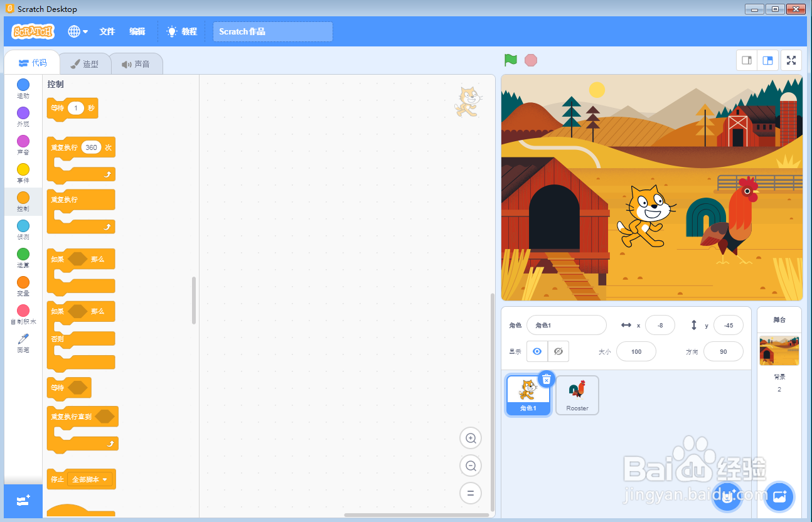Show the sprite with eye button
812x522 pixels.
point(537,351)
